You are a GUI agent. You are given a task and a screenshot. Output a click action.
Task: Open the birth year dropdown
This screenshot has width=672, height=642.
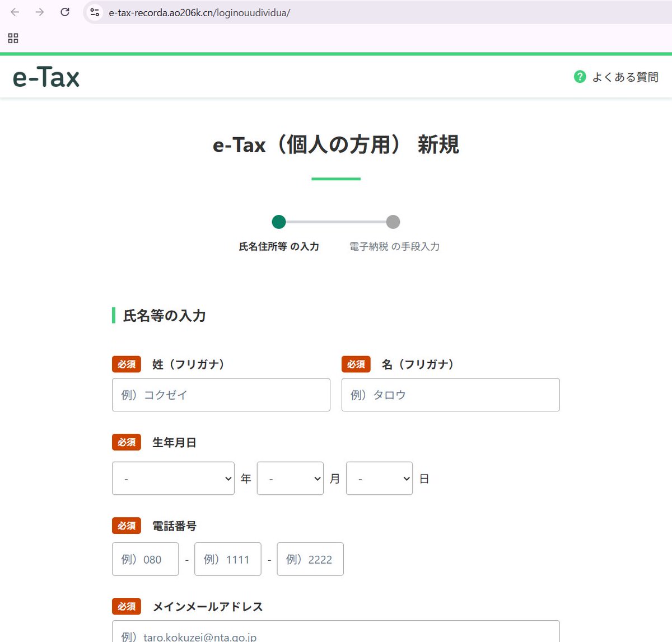[173, 479]
